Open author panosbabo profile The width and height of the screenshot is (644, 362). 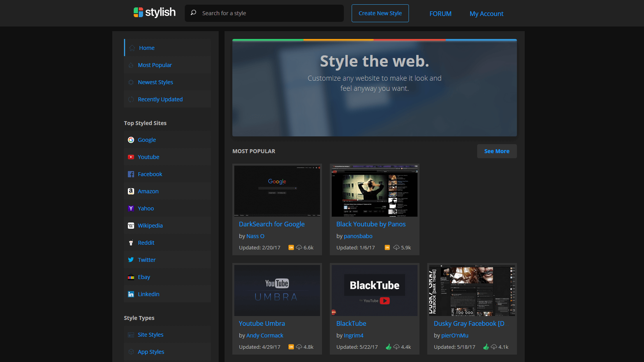point(358,236)
